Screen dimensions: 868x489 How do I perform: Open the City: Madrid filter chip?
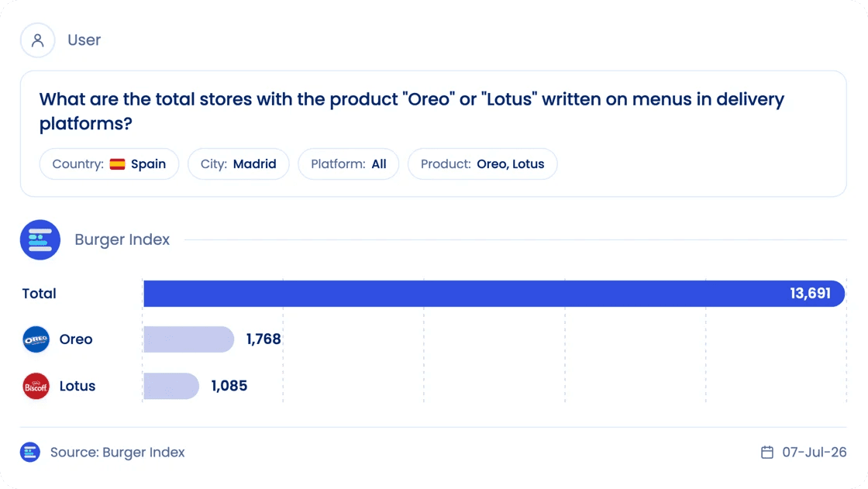[x=239, y=164]
